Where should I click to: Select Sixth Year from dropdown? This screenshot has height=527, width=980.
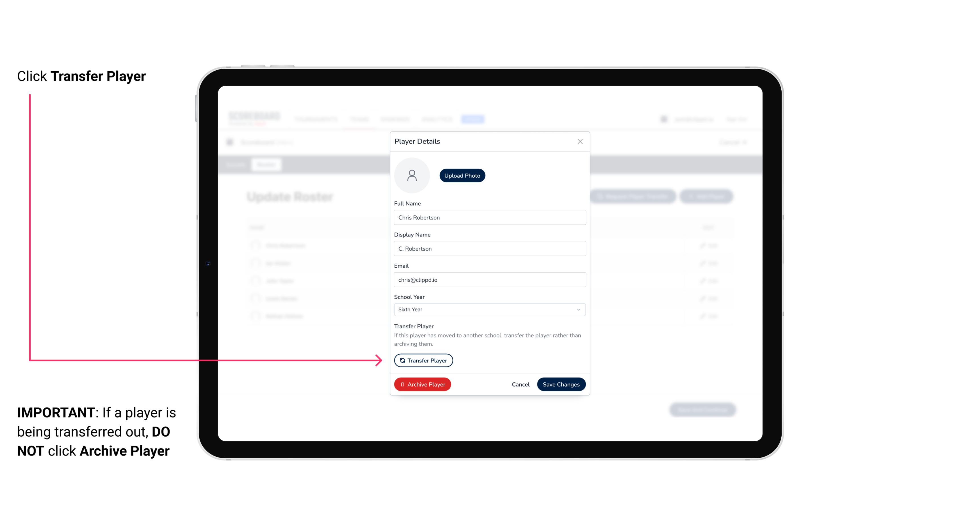489,309
